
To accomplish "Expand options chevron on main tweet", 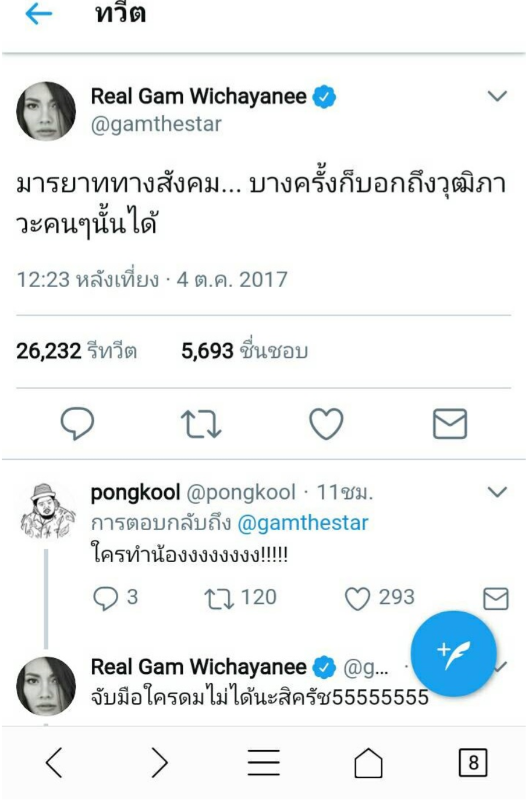I will point(497,96).
